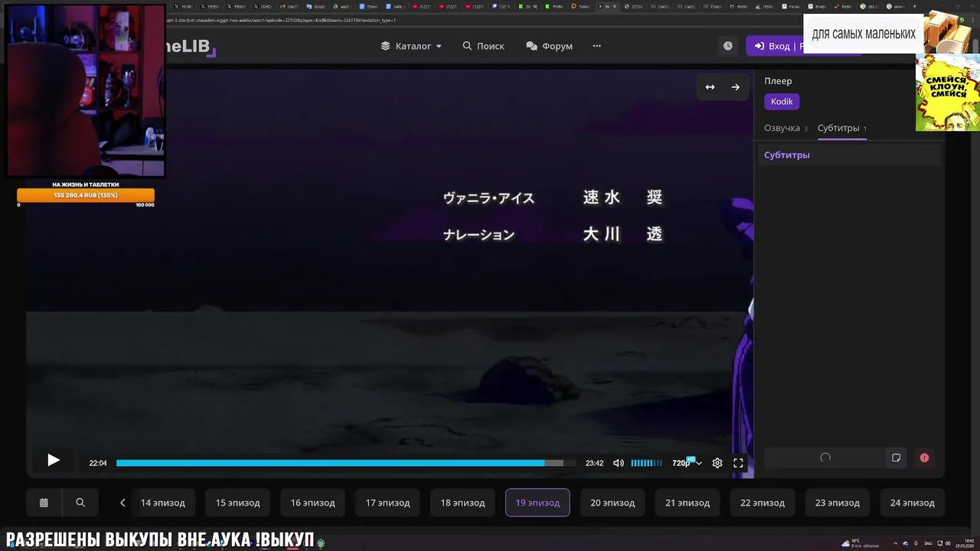980x551 pixels.
Task: Select the Kodik player
Action: pos(782,102)
